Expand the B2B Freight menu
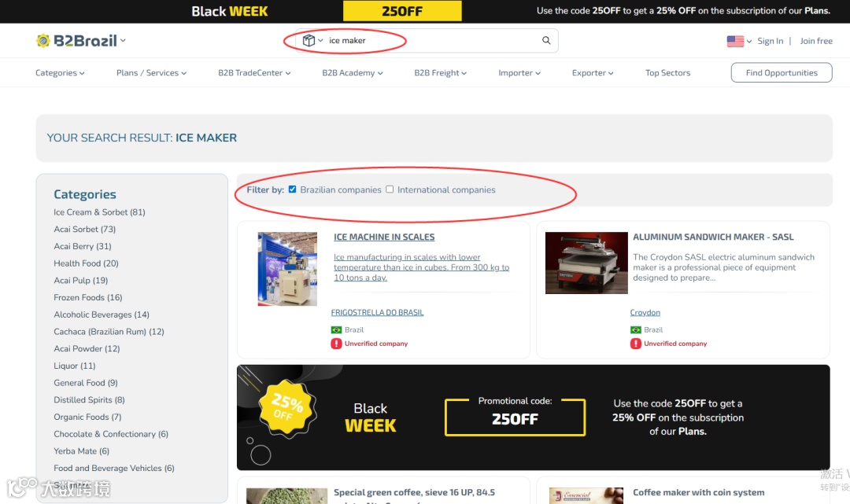The image size is (850, 504). coord(440,72)
